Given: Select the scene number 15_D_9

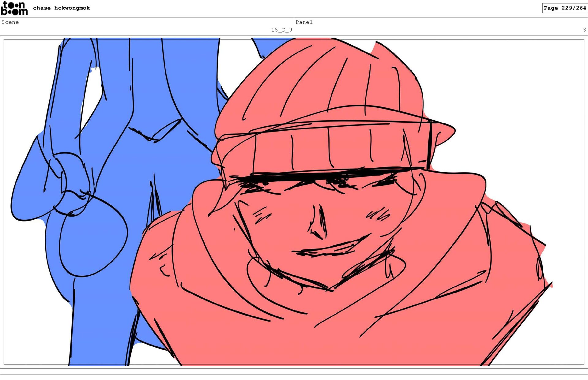Looking at the screenshot, I should pyautogui.click(x=281, y=30).
